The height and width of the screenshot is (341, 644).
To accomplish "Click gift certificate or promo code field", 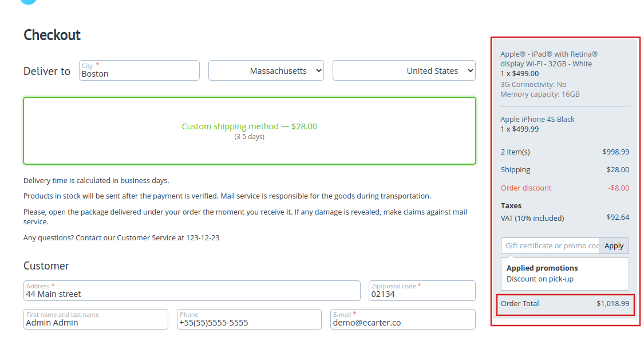I will click(x=550, y=246).
